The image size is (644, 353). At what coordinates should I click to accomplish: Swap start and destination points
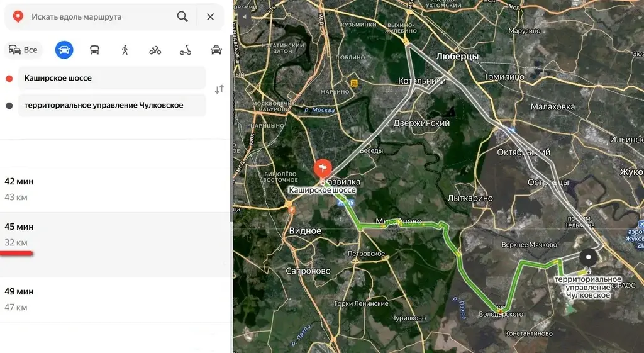pyautogui.click(x=219, y=90)
